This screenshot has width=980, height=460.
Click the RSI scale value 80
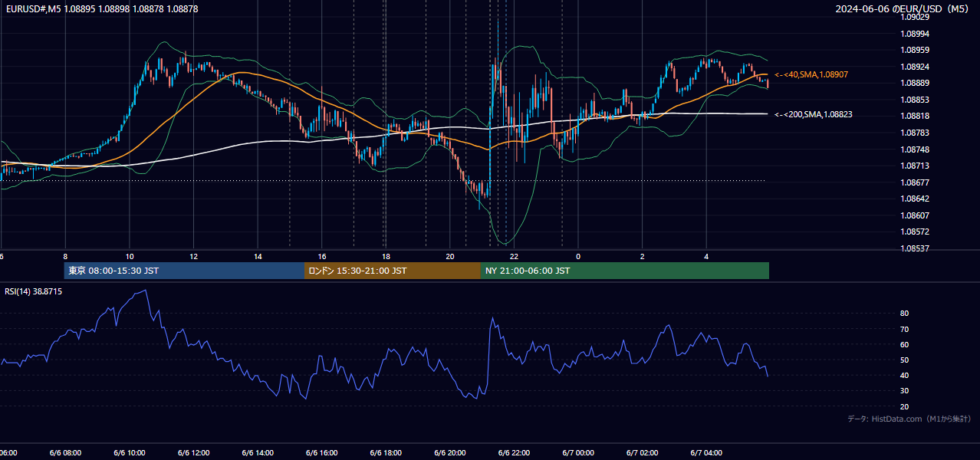pyautogui.click(x=904, y=314)
